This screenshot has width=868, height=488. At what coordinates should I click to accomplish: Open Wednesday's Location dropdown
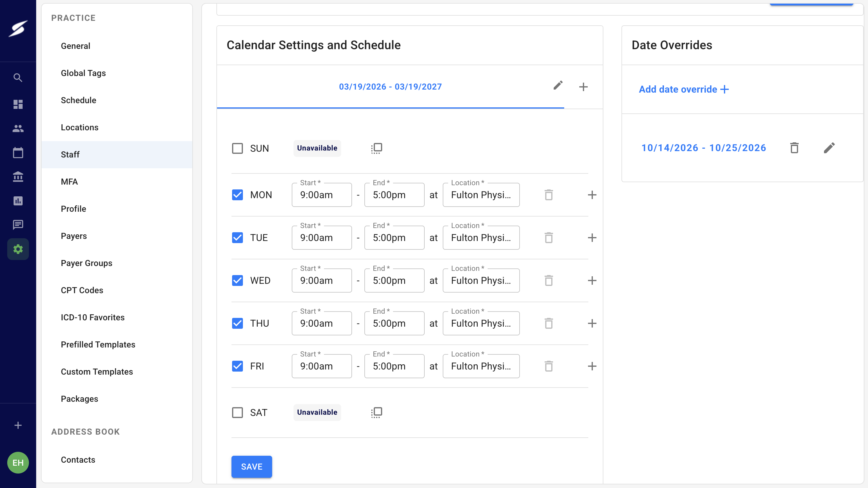coord(481,280)
